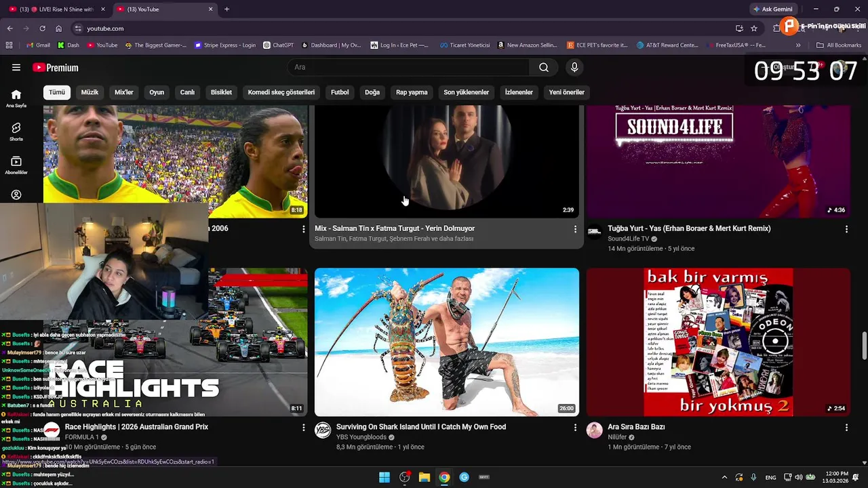Go to the YouTube Premium home logo

(56, 68)
